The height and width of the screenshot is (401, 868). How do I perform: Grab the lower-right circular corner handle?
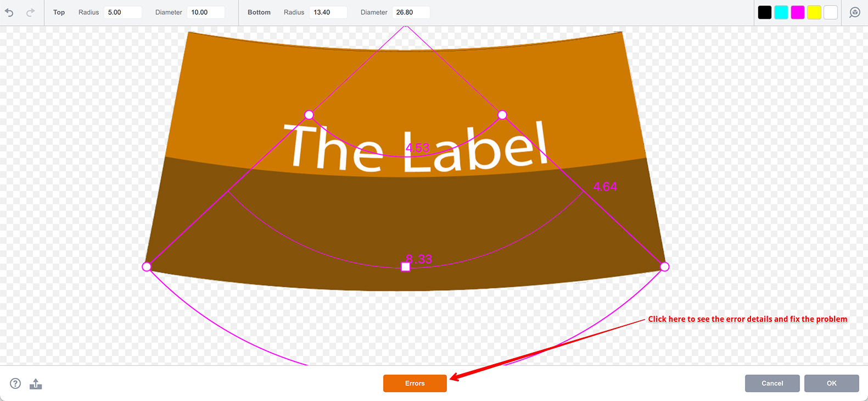[x=664, y=267]
